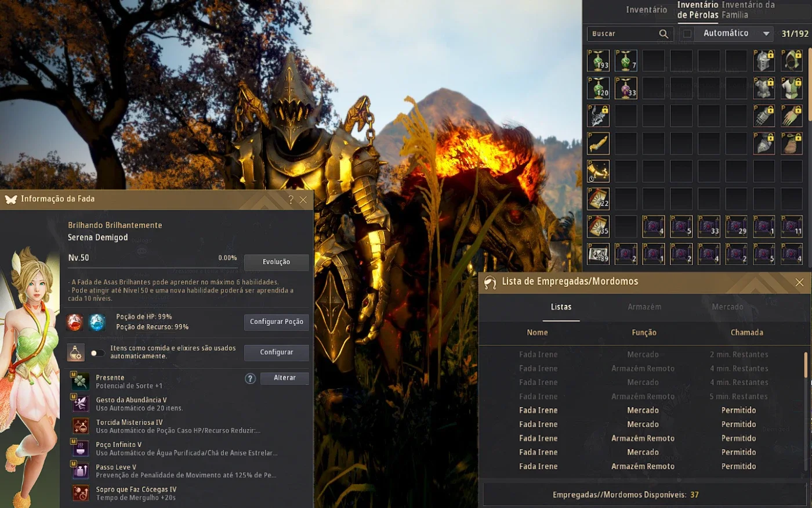Select the locked tan glove item
The height and width of the screenshot is (508, 812).
[792, 116]
